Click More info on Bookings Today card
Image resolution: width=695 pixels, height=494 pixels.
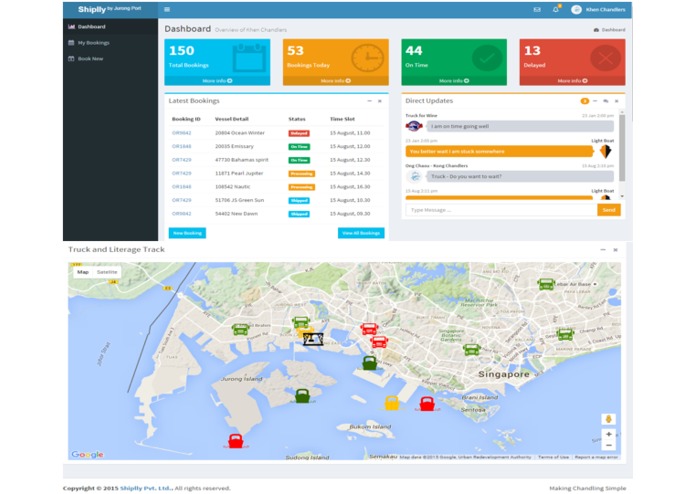[x=336, y=81]
